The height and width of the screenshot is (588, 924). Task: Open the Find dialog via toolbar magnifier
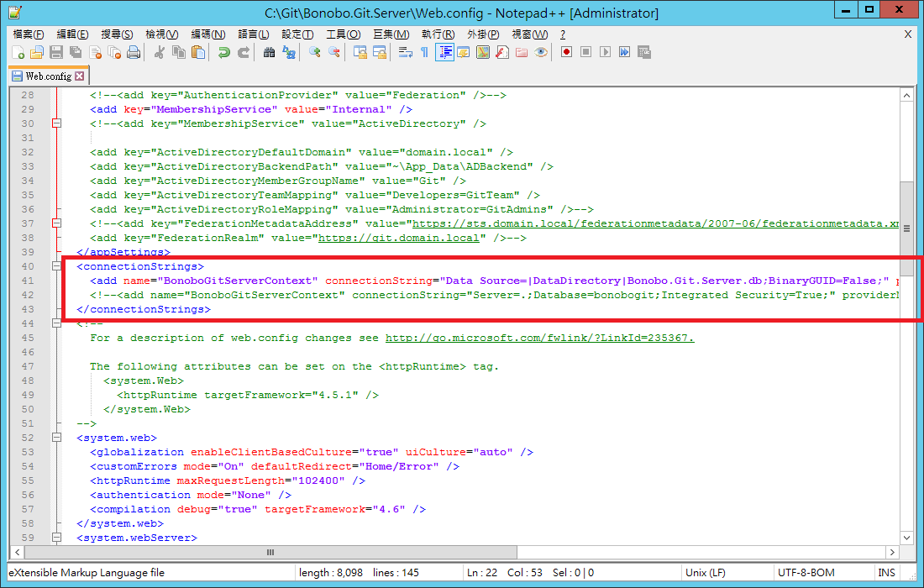(x=269, y=52)
